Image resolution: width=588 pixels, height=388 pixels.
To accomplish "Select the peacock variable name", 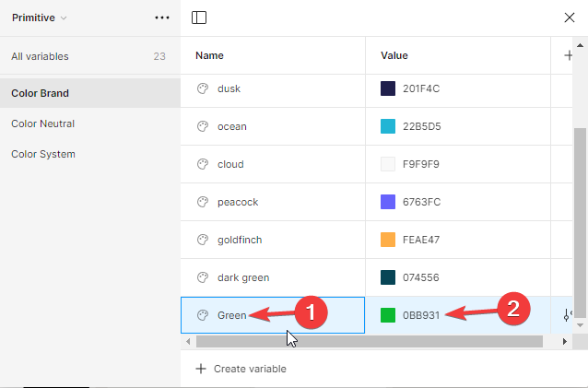I will (x=238, y=202).
